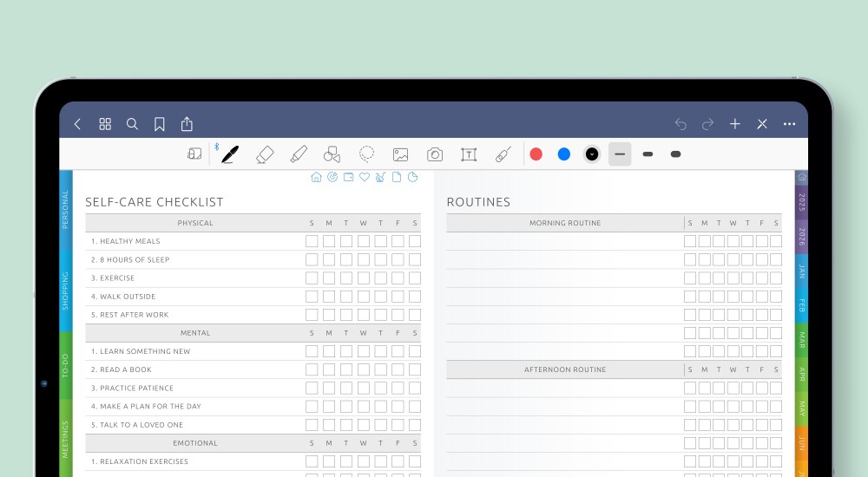The width and height of the screenshot is (868, 477).
Task: Check Healthy Meals for Monday
Action: (x=329, y=241)
